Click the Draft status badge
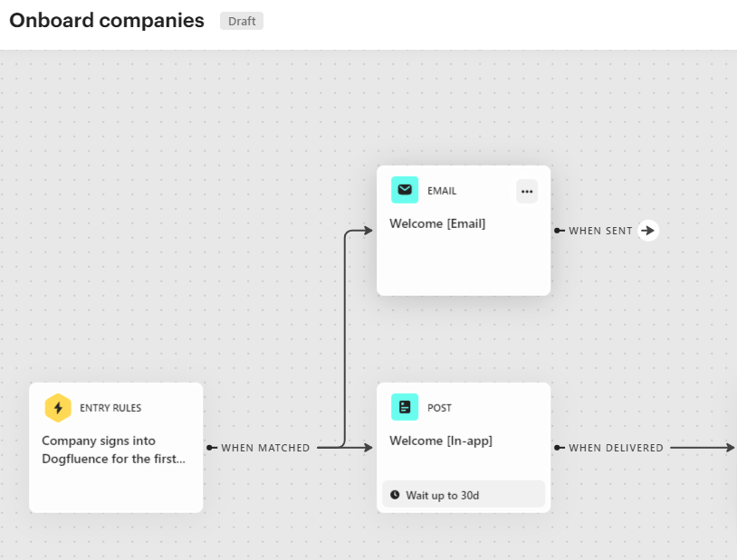Viewport: 737px width, 560px height. [x=242, y=21]
